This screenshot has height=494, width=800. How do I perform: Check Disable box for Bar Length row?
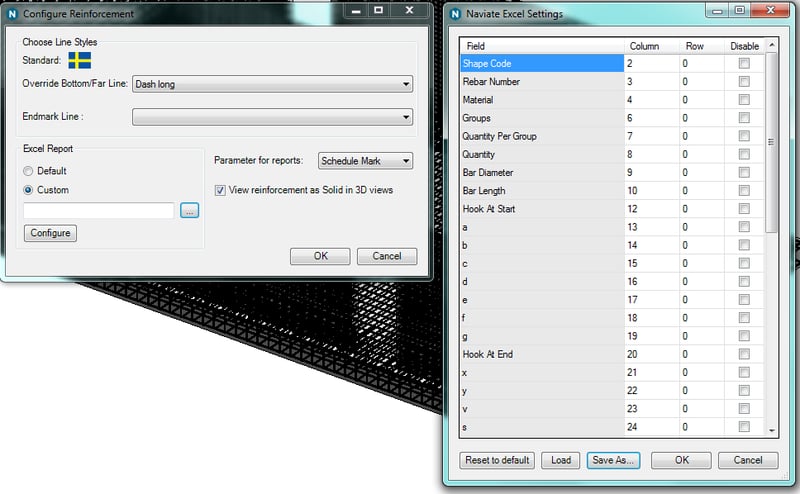point(744,190)
